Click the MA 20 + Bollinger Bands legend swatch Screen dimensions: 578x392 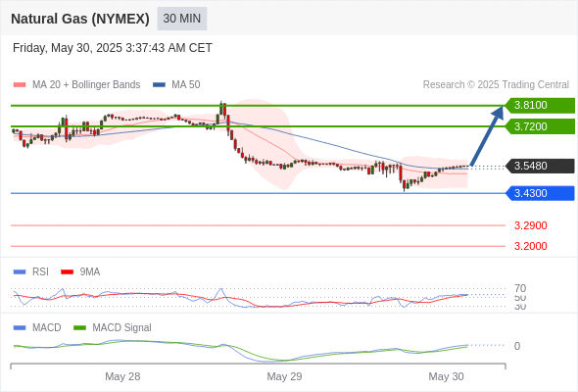(20, 85)
